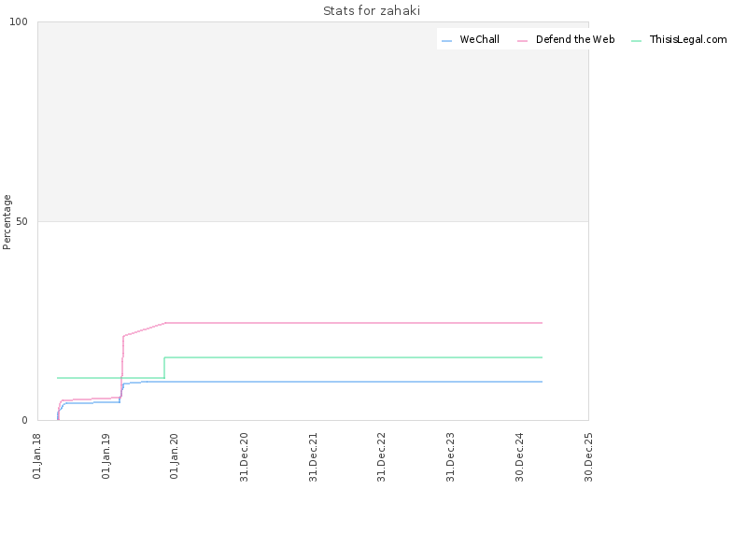The width and height of the screenshot is (747, 560).
Task: Click the 30.Dec.25 x-axis date label
Action: coord(588,457)
